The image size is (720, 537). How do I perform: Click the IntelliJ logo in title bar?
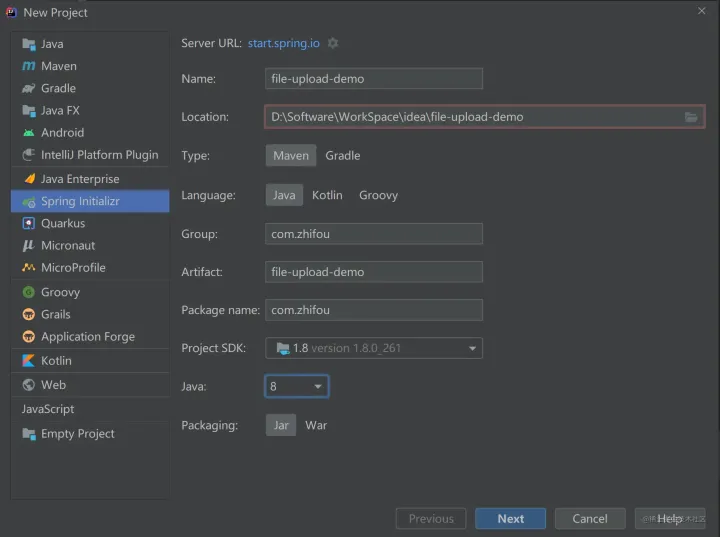pos(11,12)
